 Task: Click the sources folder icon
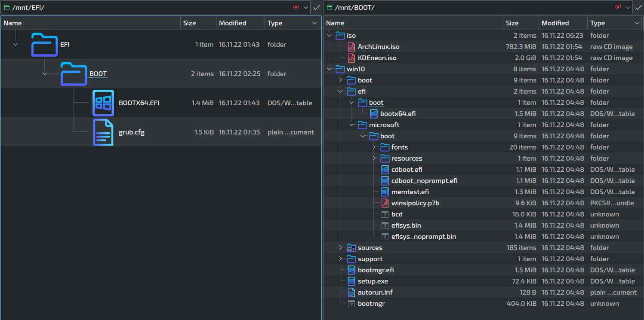pos(351,248)
